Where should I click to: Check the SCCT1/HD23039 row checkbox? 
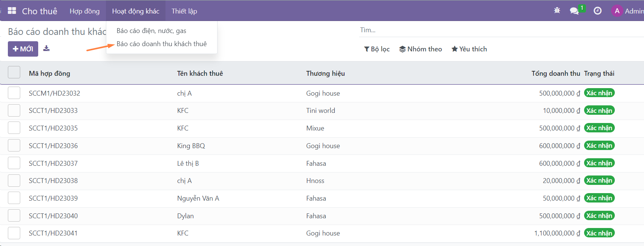point(14,198)
